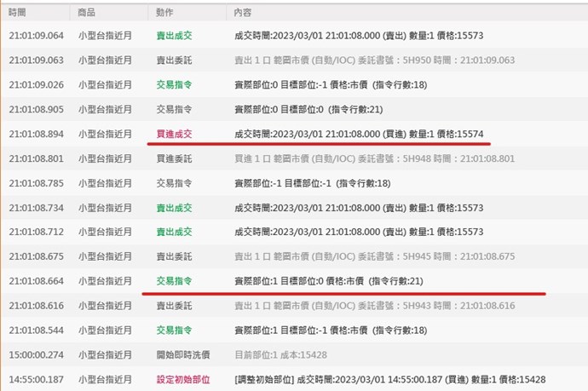The height and width of the screenshot is (391, 588).
Task: Click 交易指令 in the 21:01:08.905 row
Action: [175, 110]
